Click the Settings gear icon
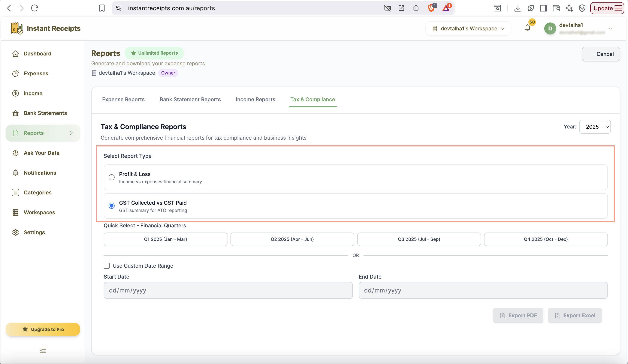The height and width of the screenshot is (364, 628). tap(15, 232)
